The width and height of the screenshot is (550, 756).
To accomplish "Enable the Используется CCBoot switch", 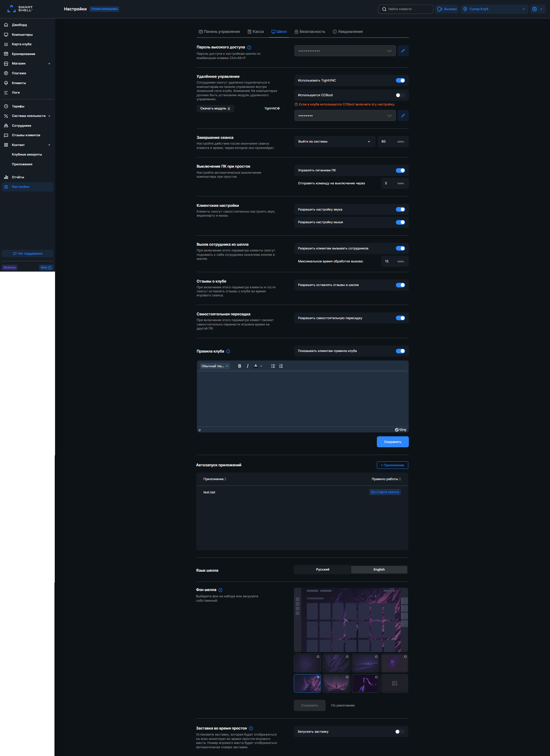I will click(x=400, y=95).
